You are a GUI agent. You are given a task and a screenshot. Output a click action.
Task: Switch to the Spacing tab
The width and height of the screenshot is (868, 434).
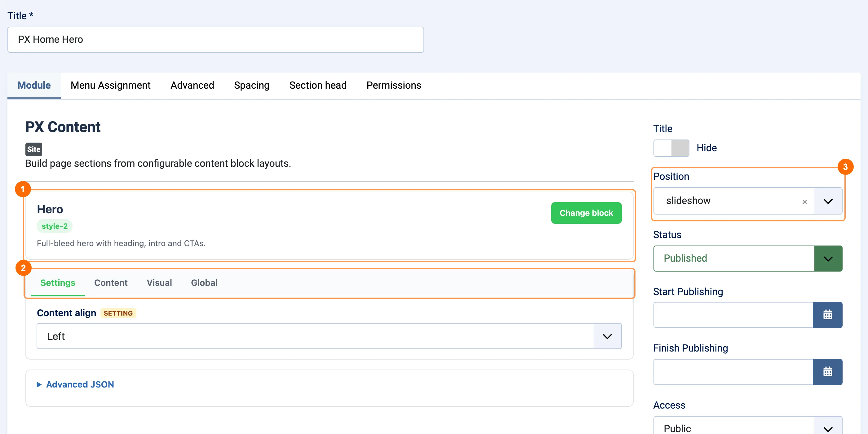(x=251, y=85)
